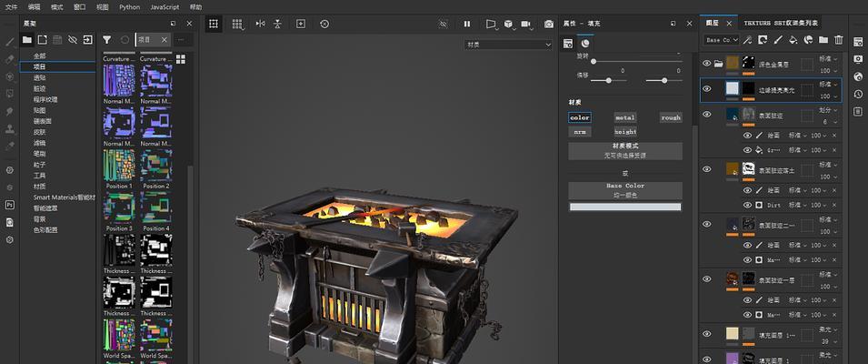Open the viewport 材质 display mode dropdown
The image size is (868, 364).
pyautogui.click(x=508, y=45)
